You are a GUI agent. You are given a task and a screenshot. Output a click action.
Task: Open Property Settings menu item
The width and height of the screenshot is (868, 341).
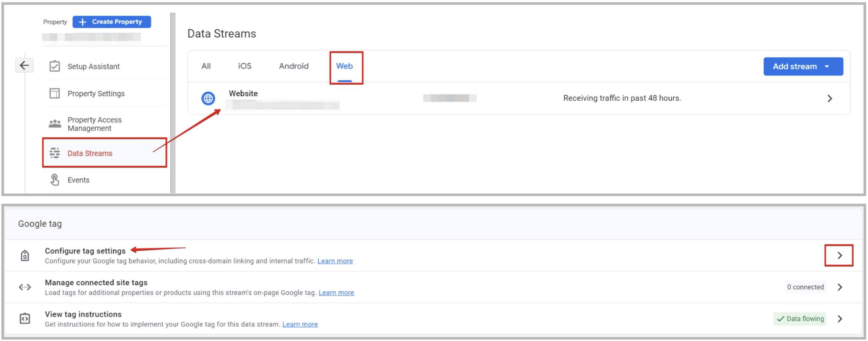pos(96,94)
